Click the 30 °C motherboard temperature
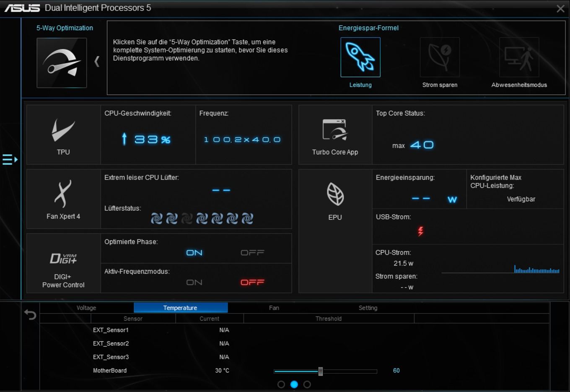Image resolution: width=570 pixels, height=392 pixels. point(222,371)
